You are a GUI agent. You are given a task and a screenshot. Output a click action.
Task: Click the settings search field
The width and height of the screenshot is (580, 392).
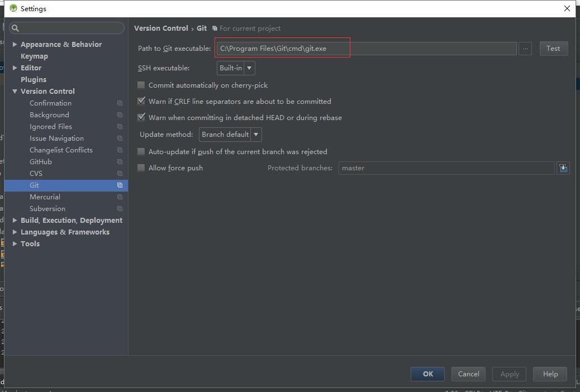click(x=66, y=28)
